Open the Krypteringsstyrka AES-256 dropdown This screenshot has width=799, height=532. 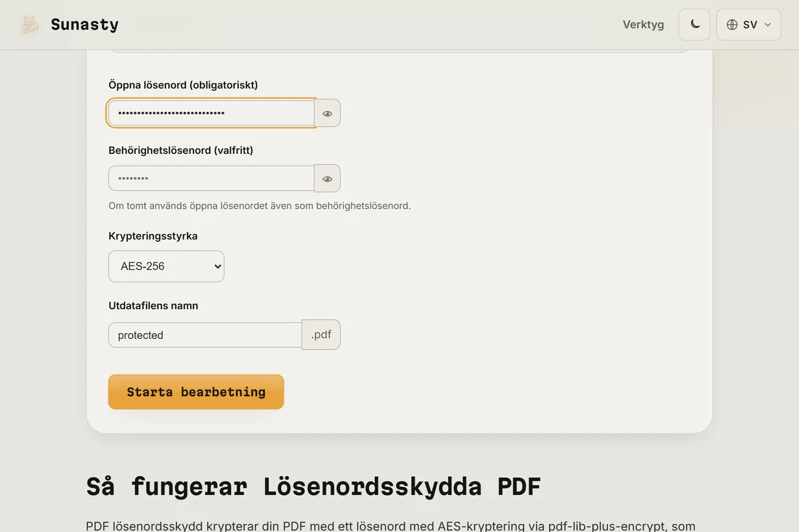(166, 266)
